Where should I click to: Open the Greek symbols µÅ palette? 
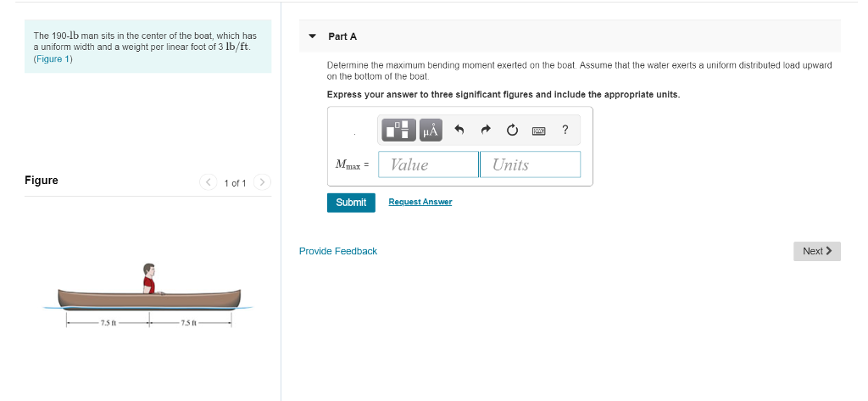(x=431, y=131)
